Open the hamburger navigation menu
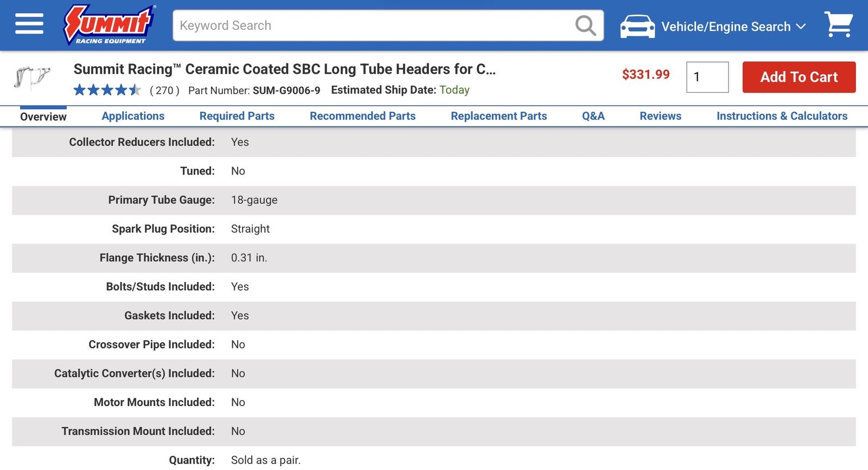 pyautogui.click(x=29, y=24)
